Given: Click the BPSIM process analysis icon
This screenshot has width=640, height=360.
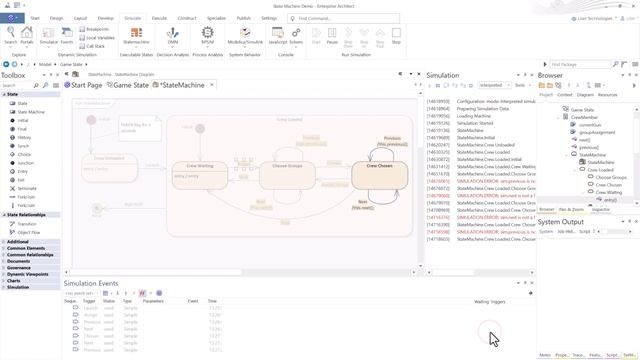Looking at the screenshot, I should click(207, 36).
